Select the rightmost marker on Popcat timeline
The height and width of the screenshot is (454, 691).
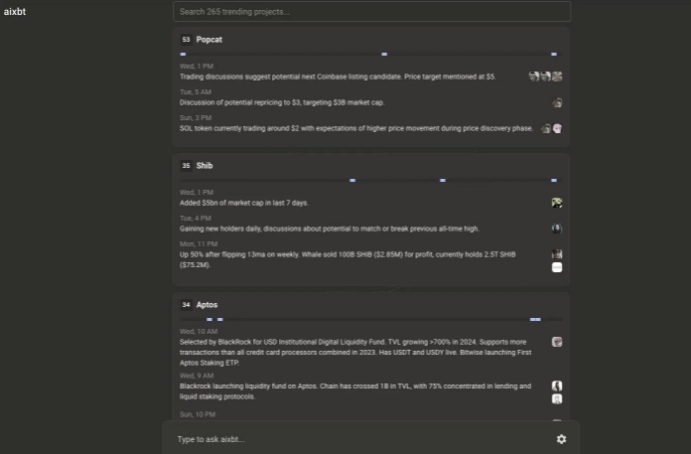(x=554, y=54)
